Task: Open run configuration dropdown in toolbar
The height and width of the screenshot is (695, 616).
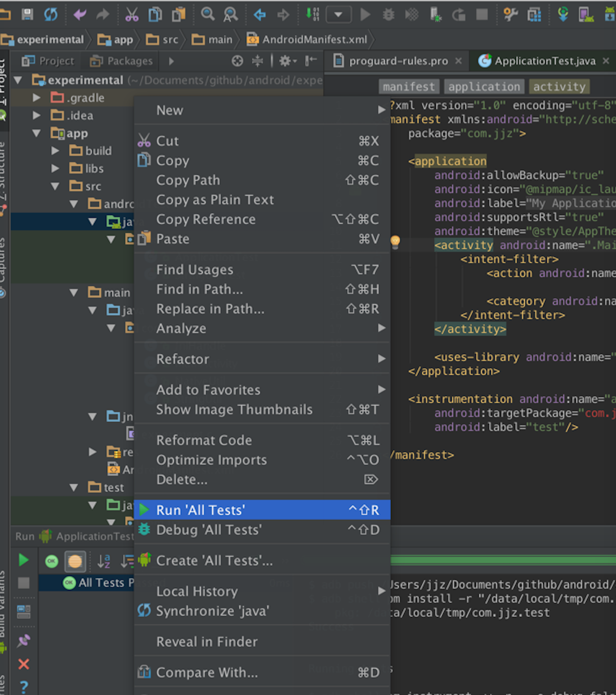Action: point(338,14)
